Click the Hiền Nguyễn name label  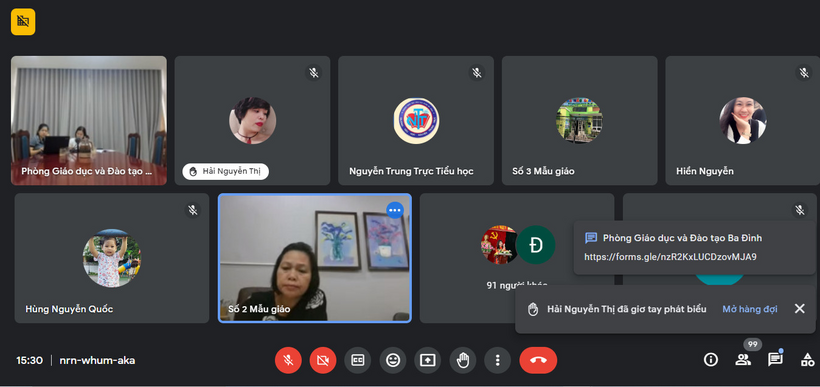[704, 171]
